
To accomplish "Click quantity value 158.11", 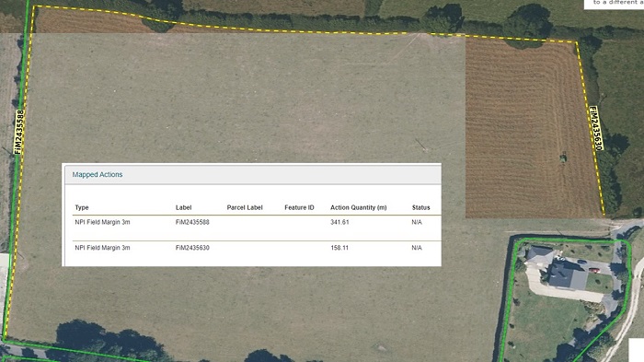I will point(339,248).
